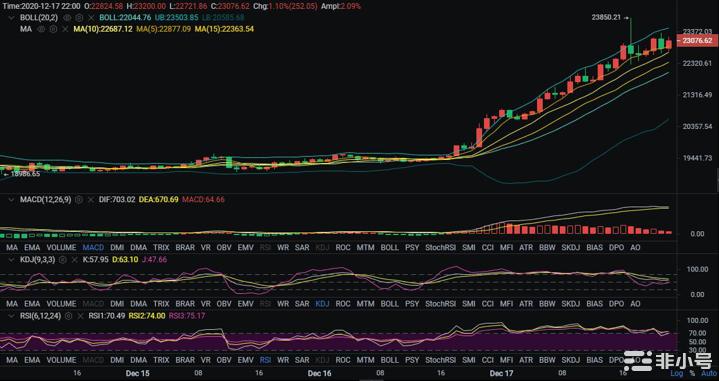Viewport: 719px width, 381px height.
Task: Open MACD(12,26,9) settings gear
Action: coord(79,200)
